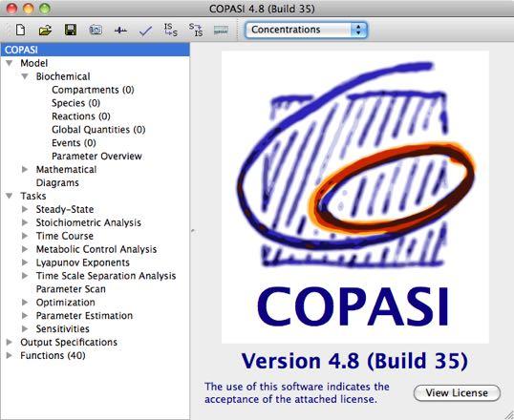Open a file with the folder icon

(x=45, y=31)
